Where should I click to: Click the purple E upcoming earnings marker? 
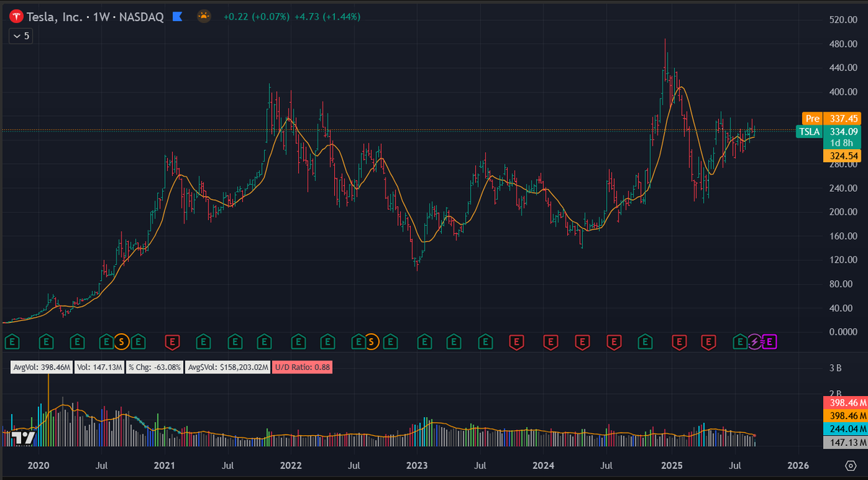(770, 340)
